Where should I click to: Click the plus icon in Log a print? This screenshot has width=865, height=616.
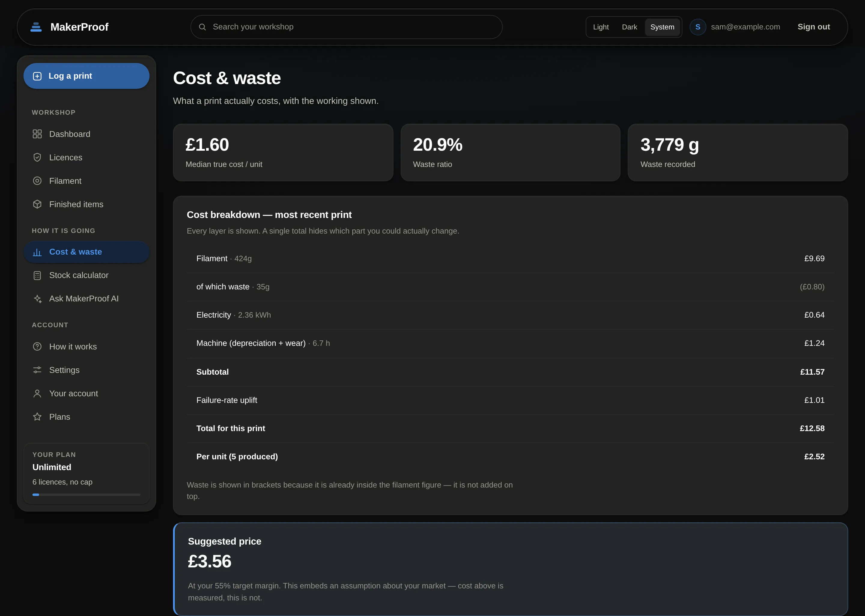point(37,76)
